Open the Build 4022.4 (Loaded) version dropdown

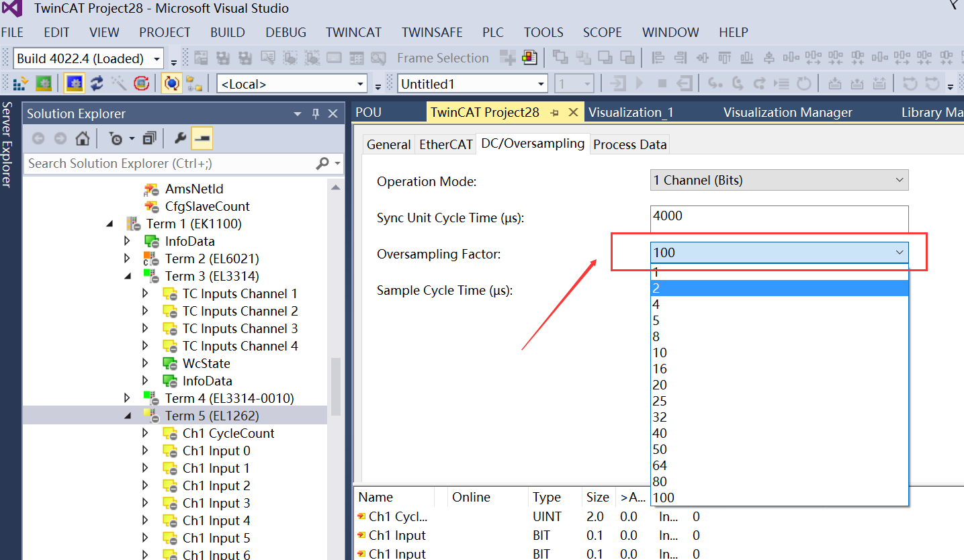pyautogui.click(x=156, y=58)
